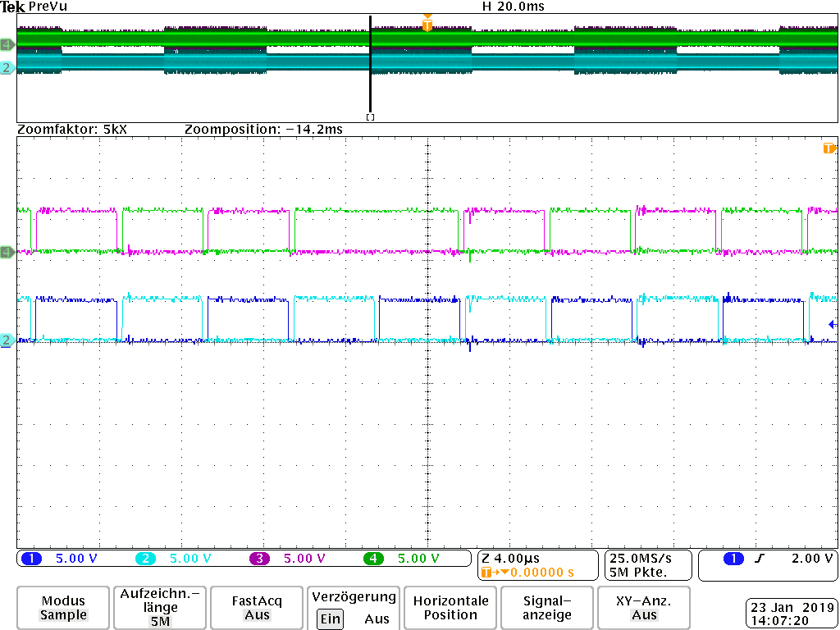
Task: Click channel 4 ground marker in overview
Action: click(x=7, y=44)
